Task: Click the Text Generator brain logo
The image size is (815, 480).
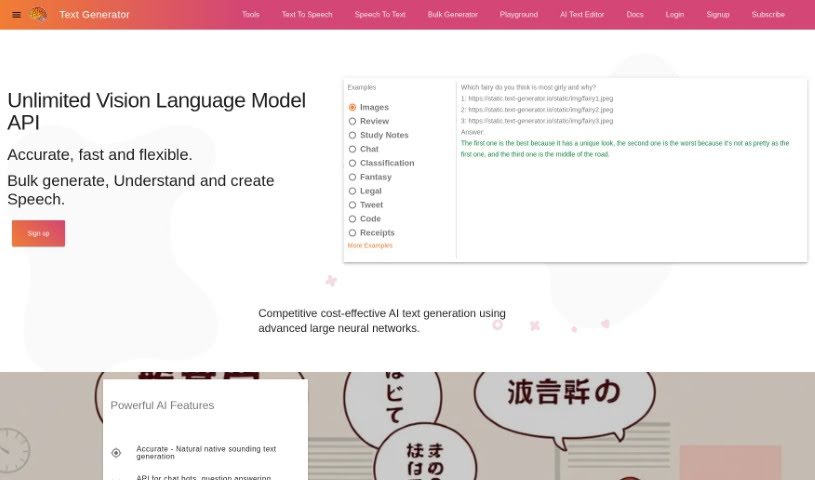Action: tap(38, 15)
